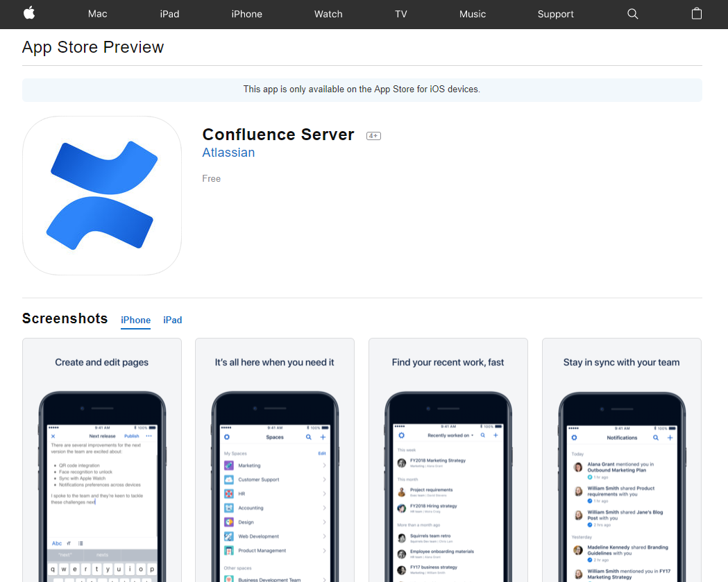View 'It's all here when you need it' screenshot

275,460
